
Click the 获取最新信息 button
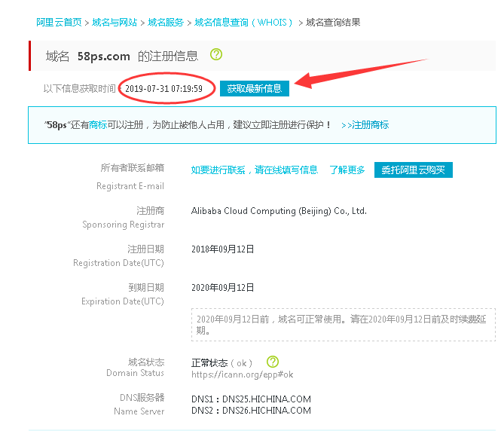pos(254,88)
